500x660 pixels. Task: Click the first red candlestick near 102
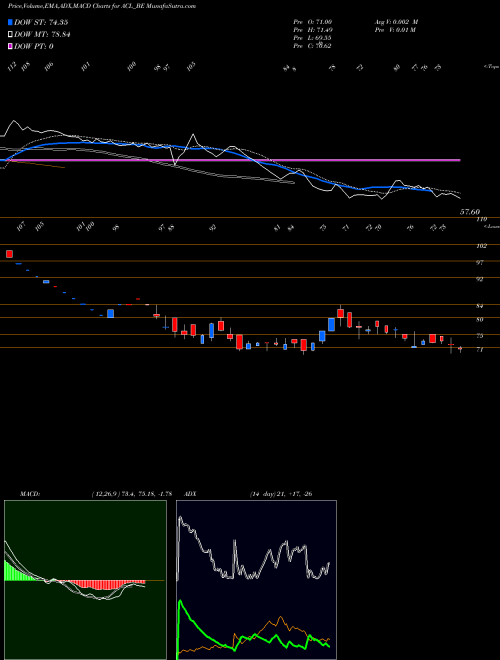9,254
